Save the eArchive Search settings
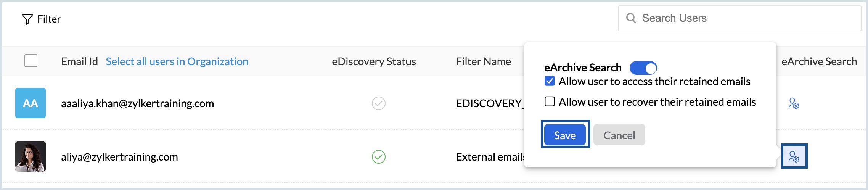The image size is (868, 190). click(565, 135)
